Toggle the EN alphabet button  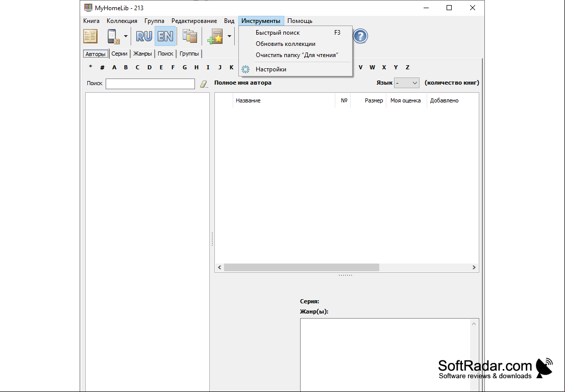point(165,36)
